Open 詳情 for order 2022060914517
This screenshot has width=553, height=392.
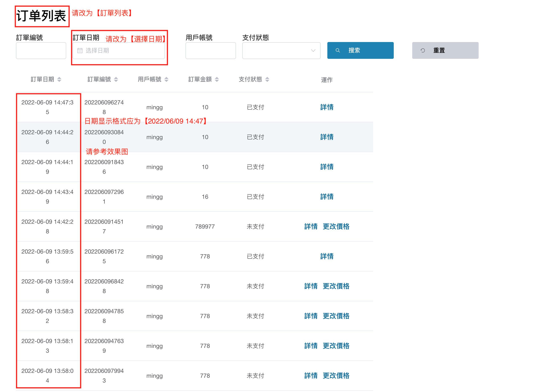tap(311, 226)
